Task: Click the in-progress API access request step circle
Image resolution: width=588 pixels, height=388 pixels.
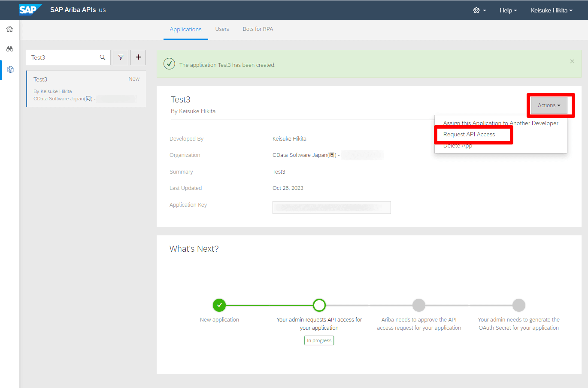Action: point(319,305)
